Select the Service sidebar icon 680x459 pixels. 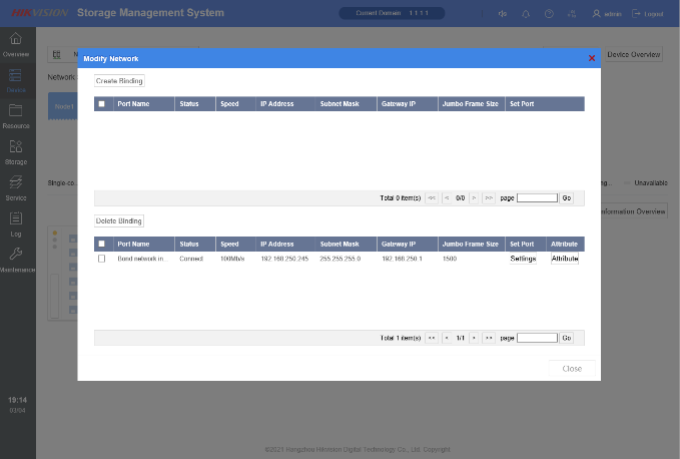pyautogui.click(x=16, y=186)
